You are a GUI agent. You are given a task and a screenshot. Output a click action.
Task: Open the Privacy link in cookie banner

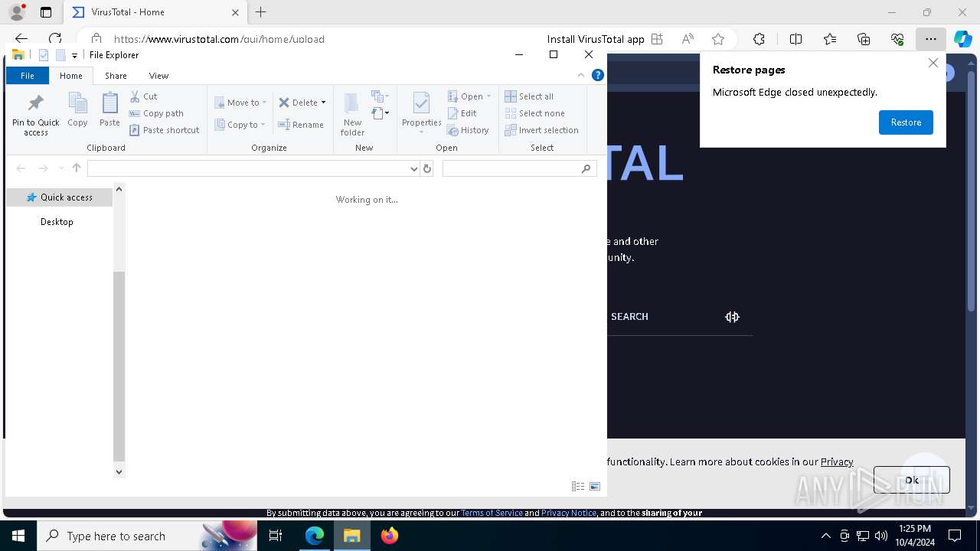tap(837, 461)
